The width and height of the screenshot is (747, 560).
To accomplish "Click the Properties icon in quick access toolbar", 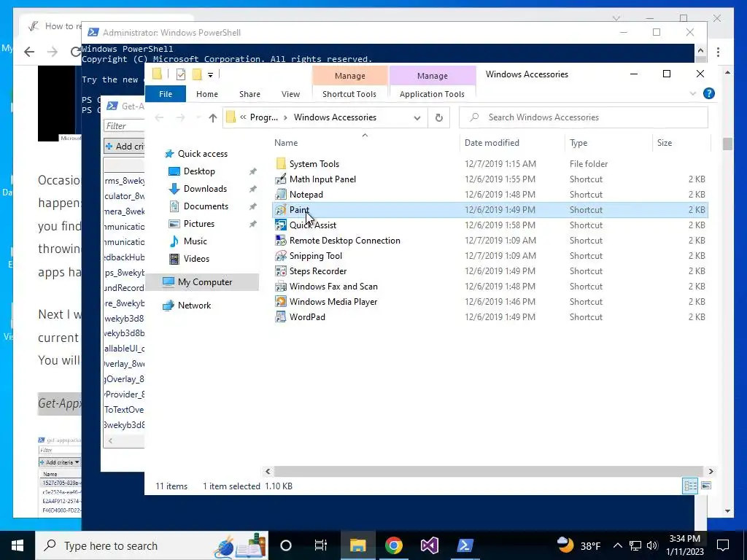I will click(x=181, y=74).
